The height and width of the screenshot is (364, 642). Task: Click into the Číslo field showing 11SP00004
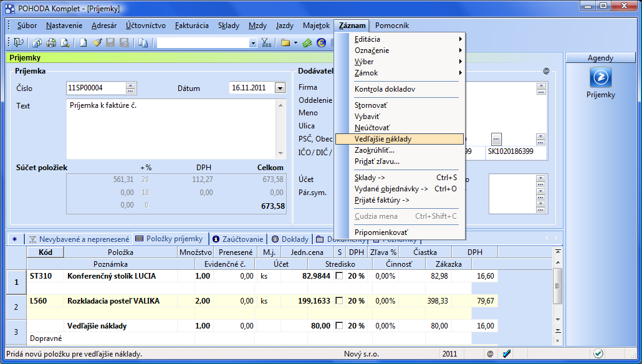click(96, 88)
